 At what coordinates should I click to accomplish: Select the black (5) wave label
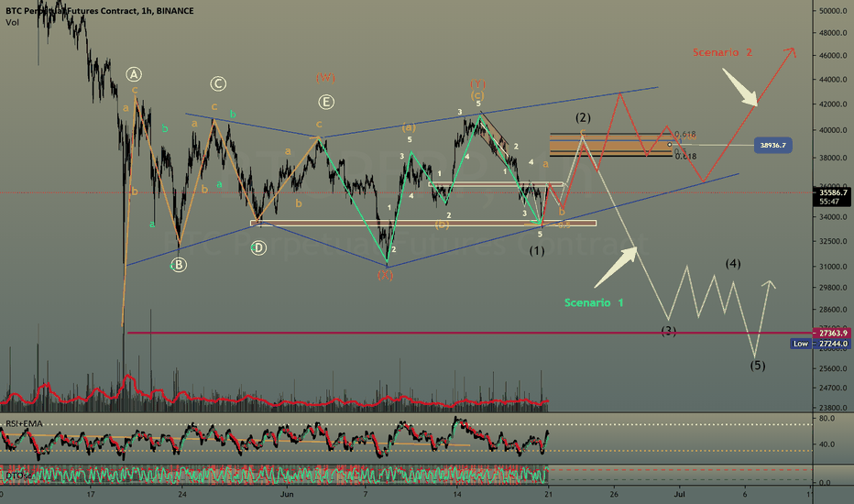tap(758, 366)
